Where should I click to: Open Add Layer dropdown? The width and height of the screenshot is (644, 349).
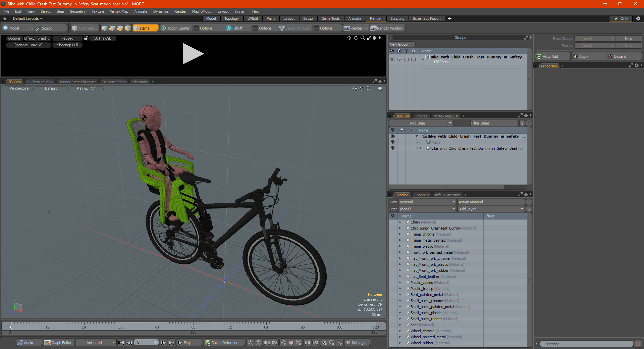(491, 209)
